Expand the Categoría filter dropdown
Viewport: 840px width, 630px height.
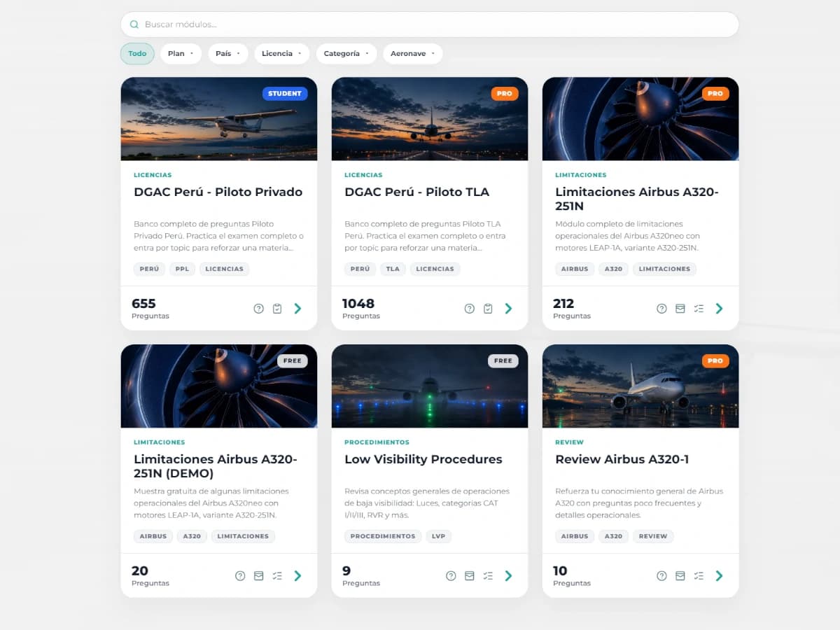pyautogui.click(x=346, y=54)
